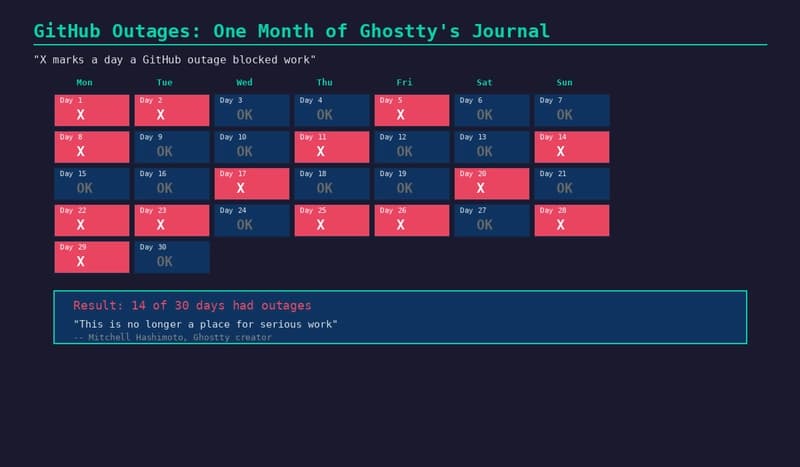
Task: Select the Day 10 OK cell
Action: (252, 147)
